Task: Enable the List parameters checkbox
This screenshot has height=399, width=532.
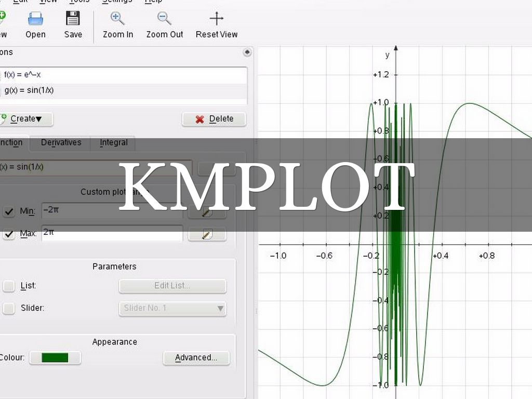Action: (9, 286)
